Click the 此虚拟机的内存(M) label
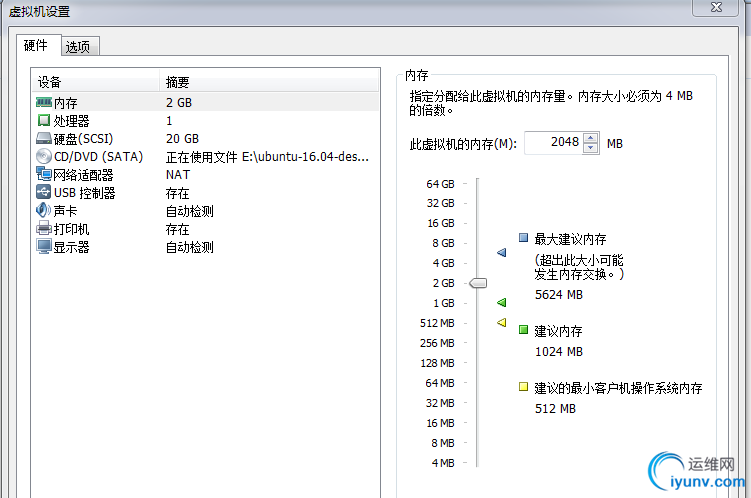Image resolution: width=751 pixels, height=498 pixels. pyautogui.click(x=463, y=144)
